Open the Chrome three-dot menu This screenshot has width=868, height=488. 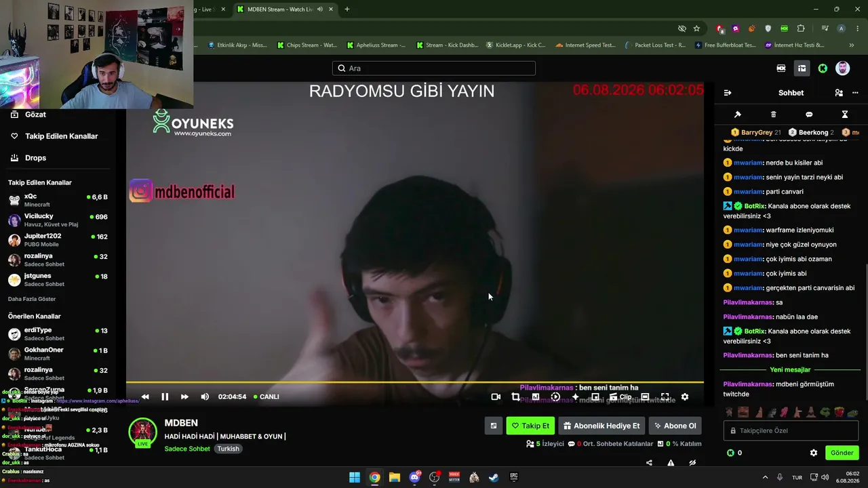(x=858, y=28)
